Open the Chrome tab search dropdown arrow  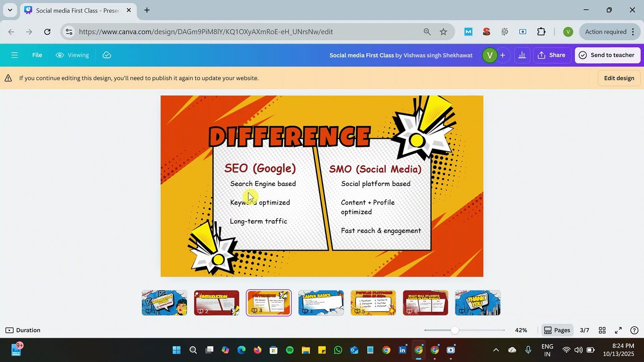pyautogui.click(x=10, y=10)
